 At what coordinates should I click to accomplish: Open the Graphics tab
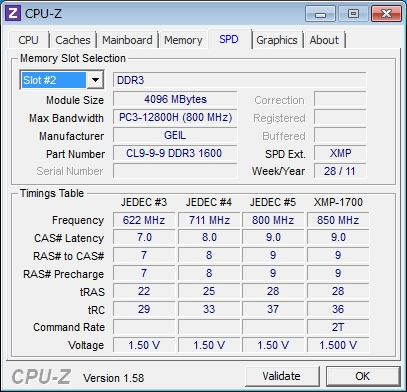point(277,40)
